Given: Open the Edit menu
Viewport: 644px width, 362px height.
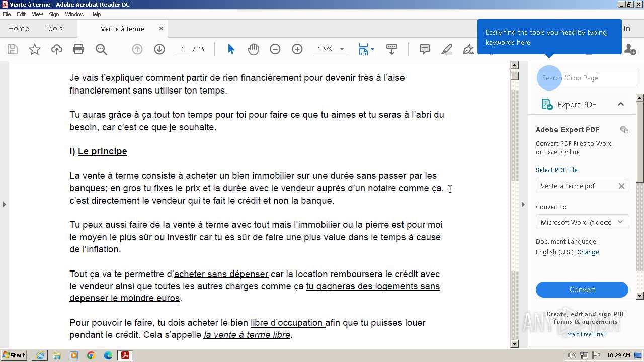Looking at the screenshot, I should pos(21,14).
